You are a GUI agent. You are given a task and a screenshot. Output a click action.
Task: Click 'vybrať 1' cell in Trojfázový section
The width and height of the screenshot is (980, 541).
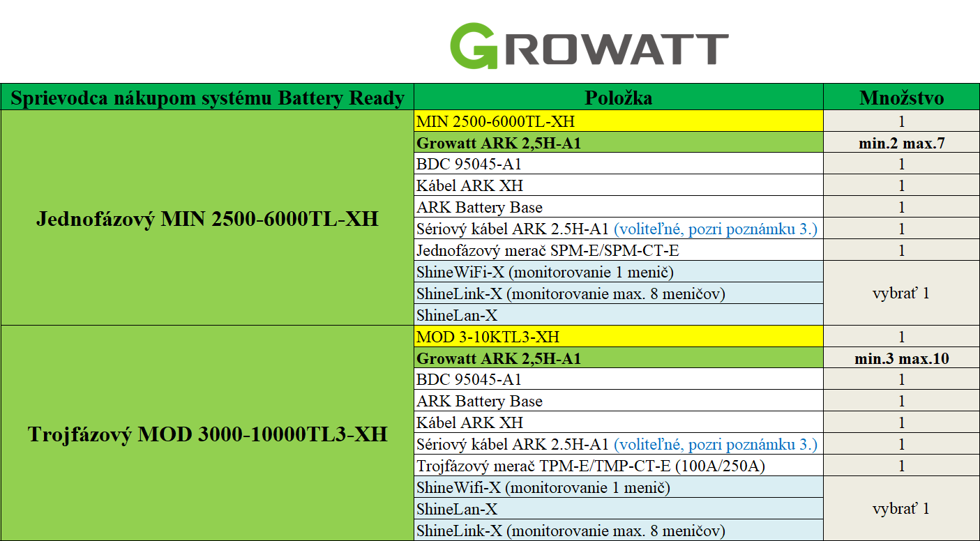[x=901, y=509]
